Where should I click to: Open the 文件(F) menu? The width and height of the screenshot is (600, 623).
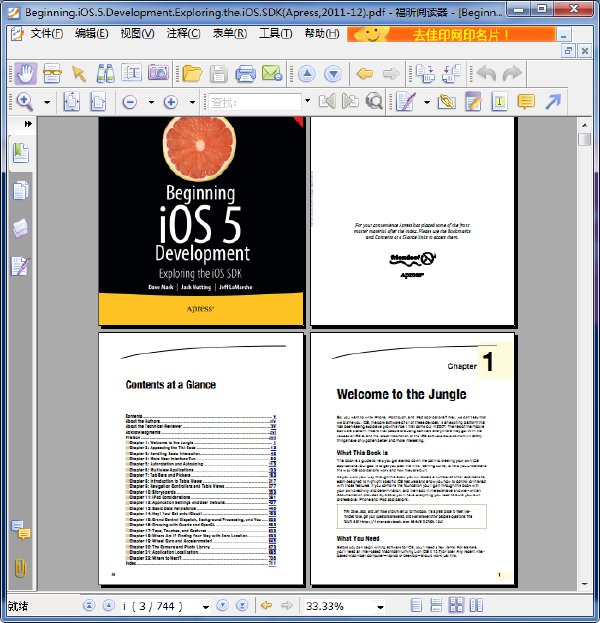[46, 34]
